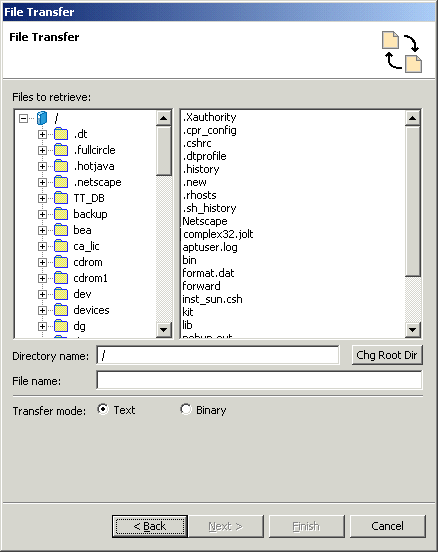
Task: Click the bea folder icon
Action: pyautogui.click(x=61, y=230)
